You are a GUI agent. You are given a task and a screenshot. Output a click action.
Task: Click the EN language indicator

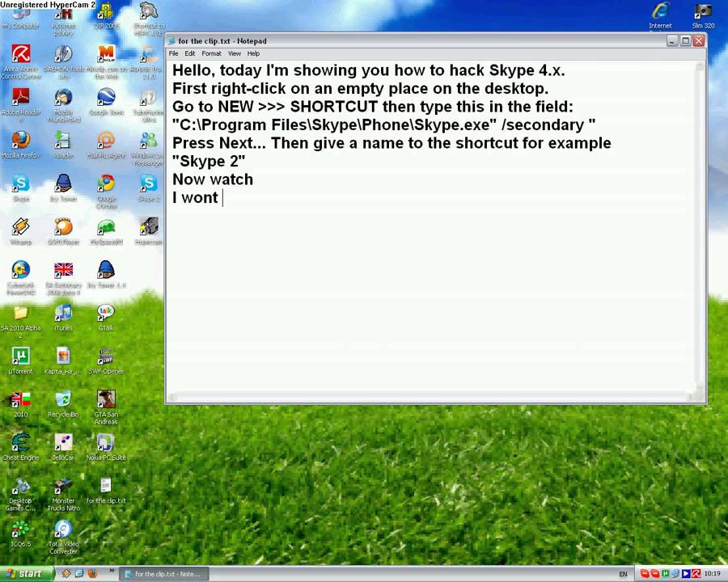click(623, 574)
